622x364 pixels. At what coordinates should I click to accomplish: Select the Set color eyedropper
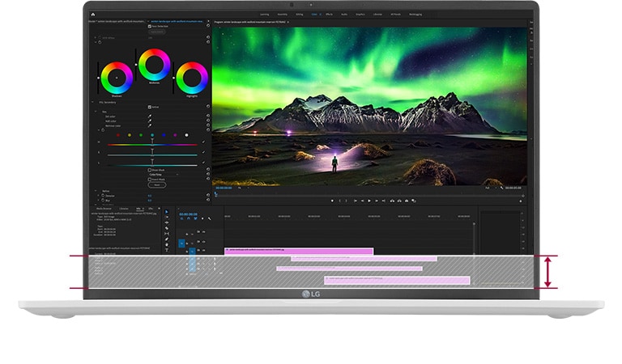point(148,116)
